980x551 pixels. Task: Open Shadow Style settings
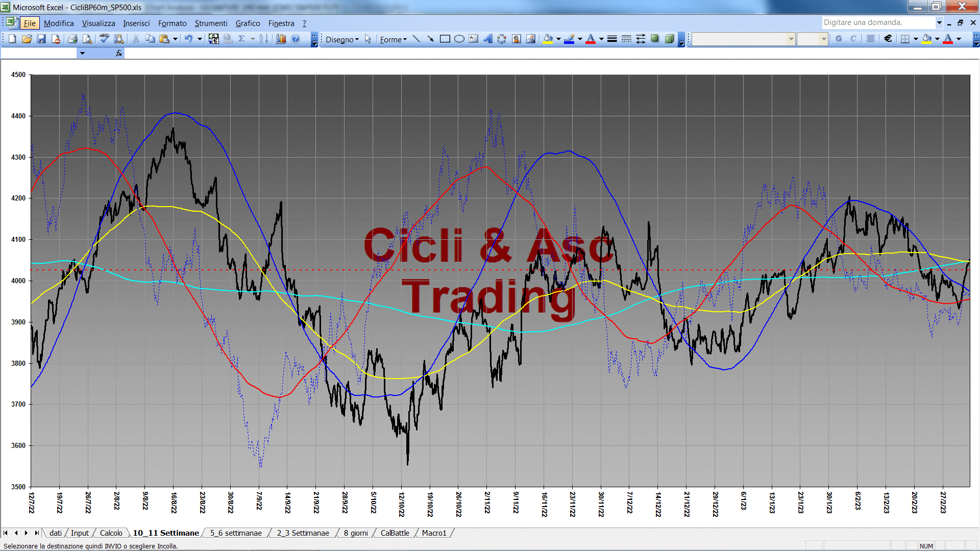coord(655,39)
